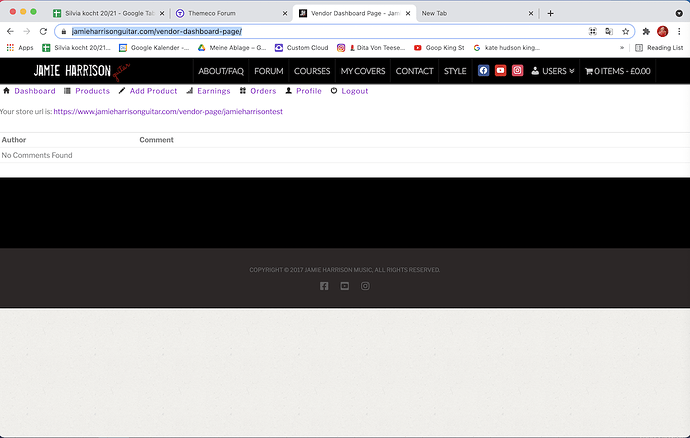Open the COURSES menu item
Image resolution: width=690 pixels, height=438 pixels.
click(x=312, y=71)
